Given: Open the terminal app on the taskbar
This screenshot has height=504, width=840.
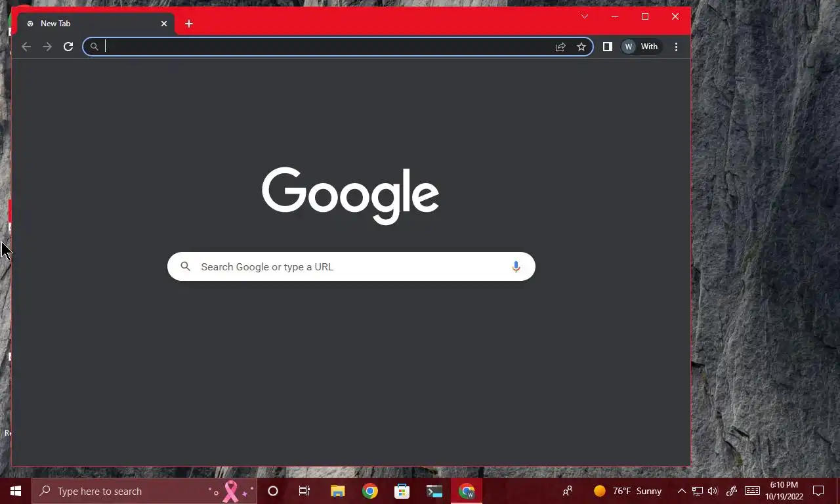Looking at the screenshot, I should pos(434,491).
